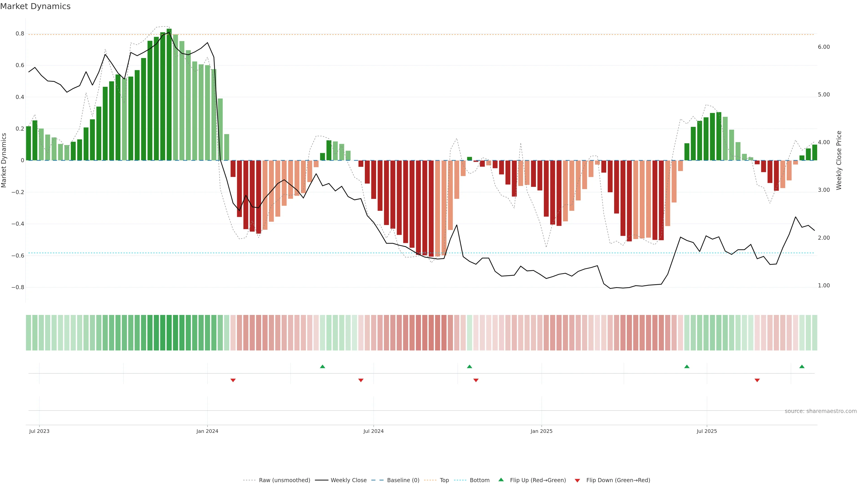The width and height of the screenshot is (868, 488).
Task: Toggle the Top legend entry
Action: [444, 480]
